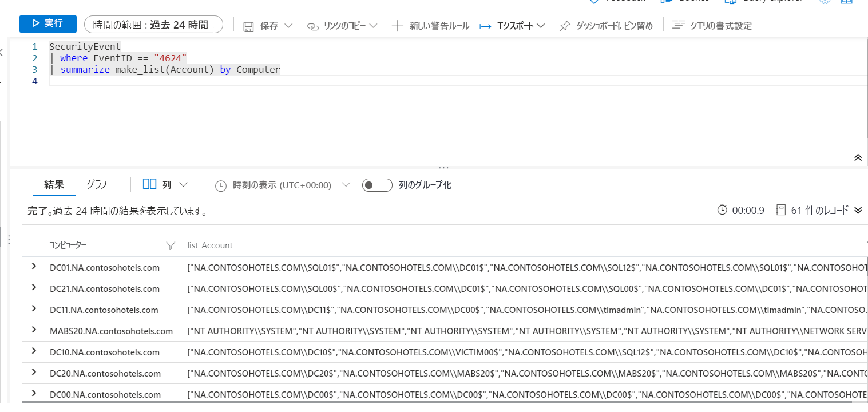The width and height of the screenshot is (868, 412).
Task: Select the DC21.NA.contosohotels.com computer cell
Action: click(x=105, y=288)
